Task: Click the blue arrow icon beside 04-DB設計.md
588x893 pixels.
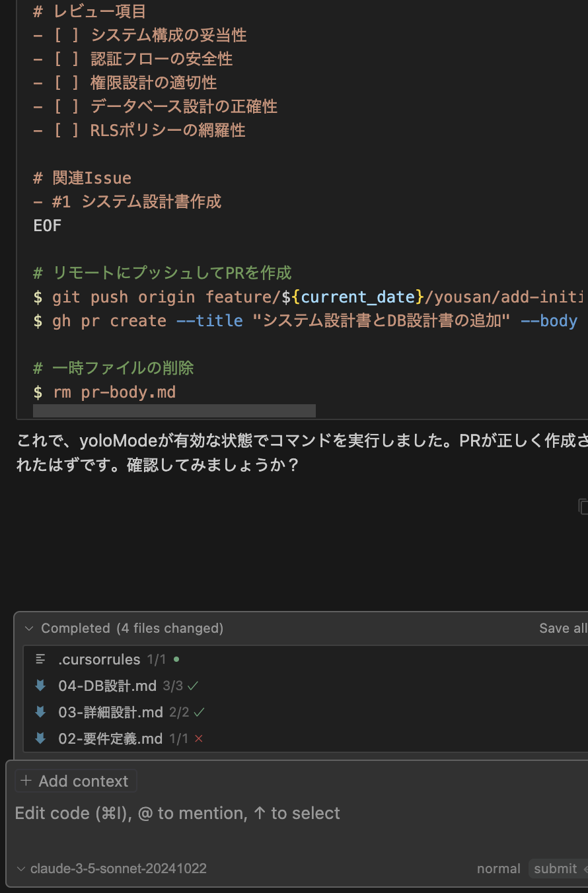Action: (40, 686)
